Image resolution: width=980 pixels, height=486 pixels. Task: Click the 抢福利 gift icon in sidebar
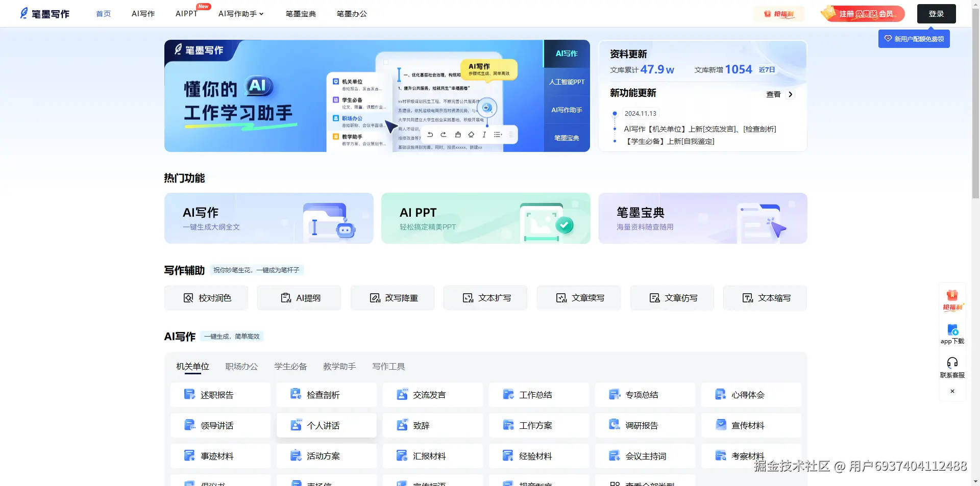[952, 300]
